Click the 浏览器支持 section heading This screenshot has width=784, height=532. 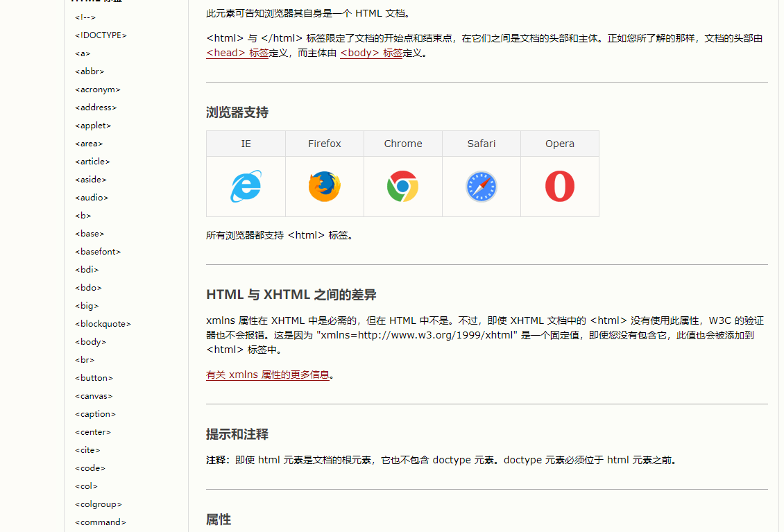(x=237, y=112)
